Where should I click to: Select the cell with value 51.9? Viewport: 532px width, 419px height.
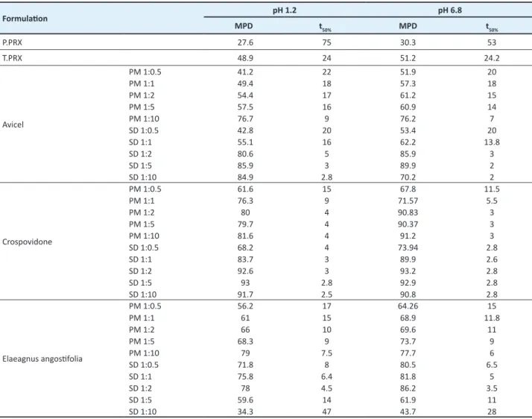tap(408, 72)
